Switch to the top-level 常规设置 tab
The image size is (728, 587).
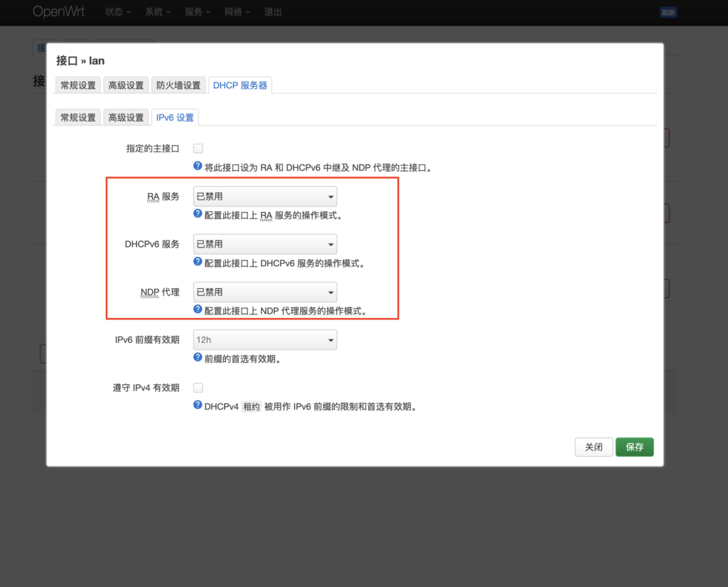78,85
